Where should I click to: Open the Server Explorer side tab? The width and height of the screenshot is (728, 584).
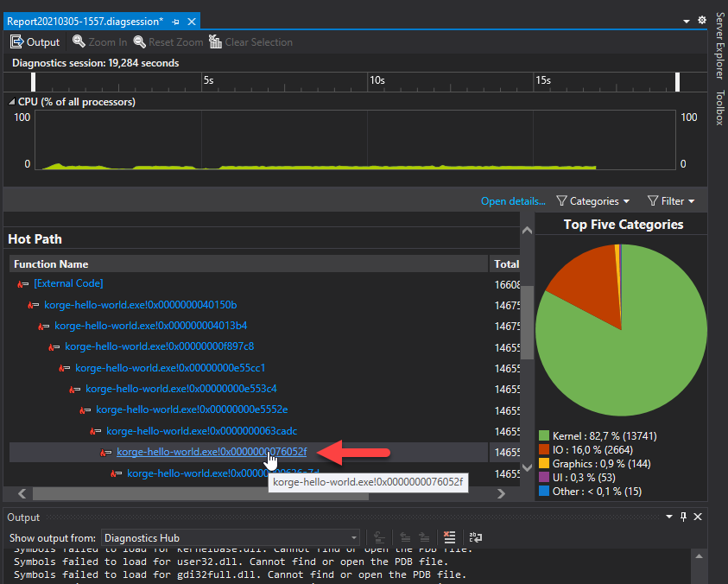point(719,47)
